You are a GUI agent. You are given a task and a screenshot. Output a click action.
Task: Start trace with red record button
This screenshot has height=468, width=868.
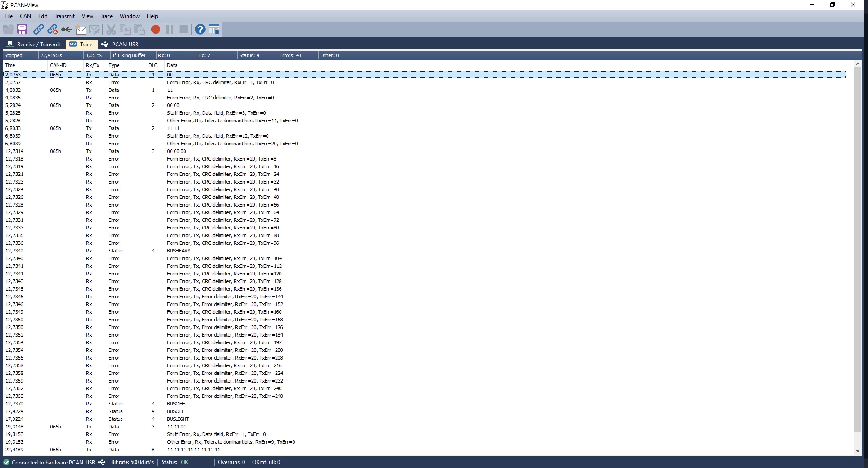(x=156, y=30)
